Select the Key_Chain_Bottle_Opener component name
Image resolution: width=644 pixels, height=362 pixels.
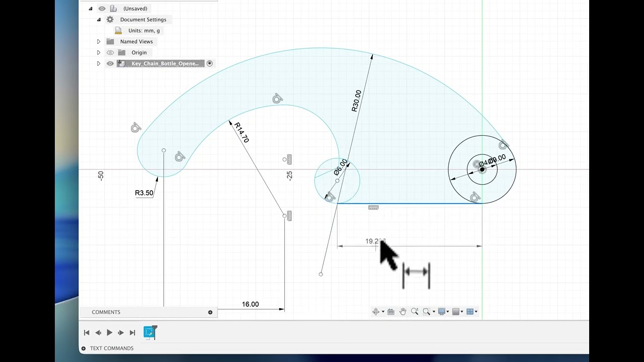tap(165, 63)
